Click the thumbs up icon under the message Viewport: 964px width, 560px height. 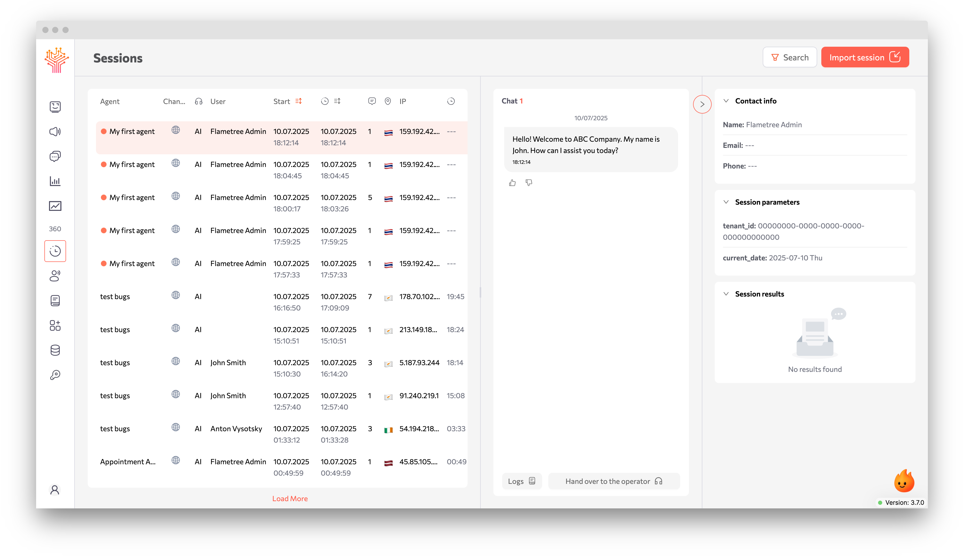click(x=513, y=183)
